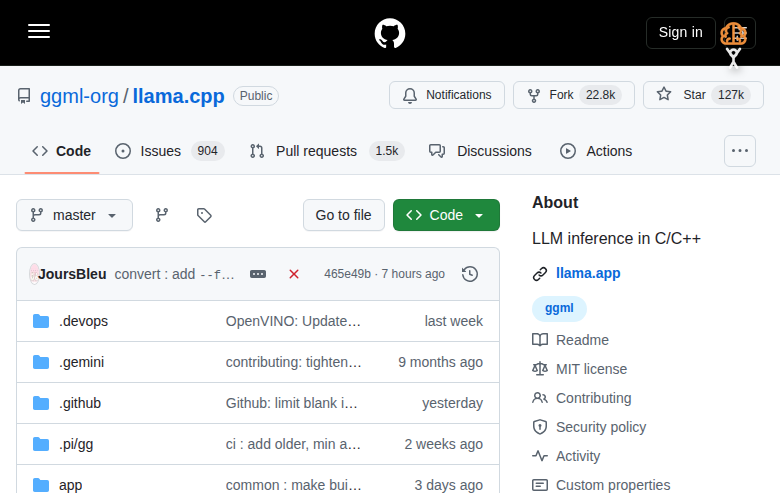The image size is (780, 493).
Task: Open the .github folder
Action: coord(80,403)
